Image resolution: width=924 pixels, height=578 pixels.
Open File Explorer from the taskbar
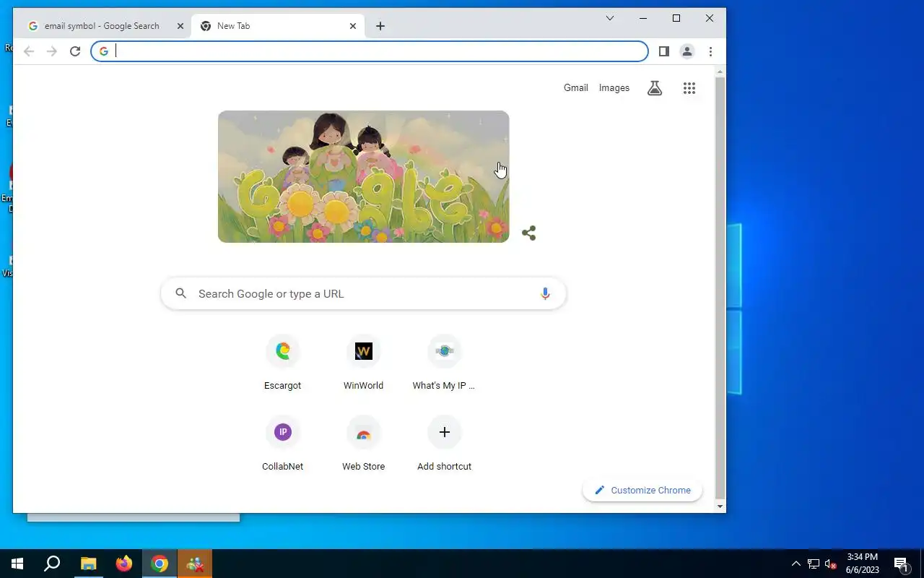[88, 564]
